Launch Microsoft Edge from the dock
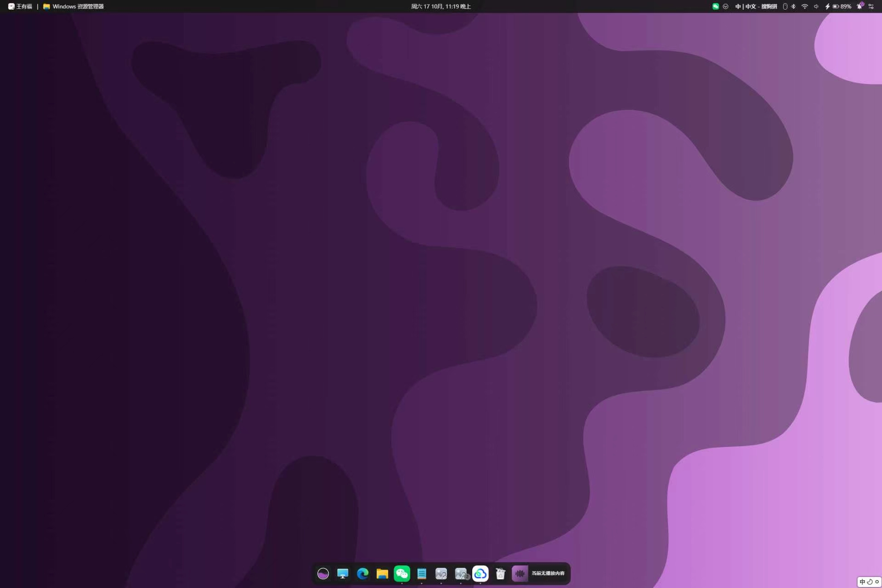This screenshot has width=882, height=588. pos(362,573)
